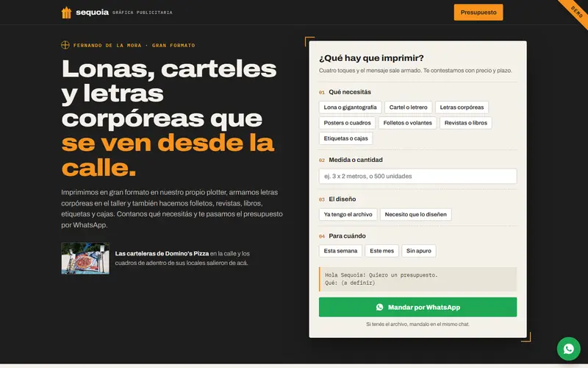The width and height of the screenshot is (588, 368).
Task: Select the 'Sin apuro' deadline
Action: (418, 251)
